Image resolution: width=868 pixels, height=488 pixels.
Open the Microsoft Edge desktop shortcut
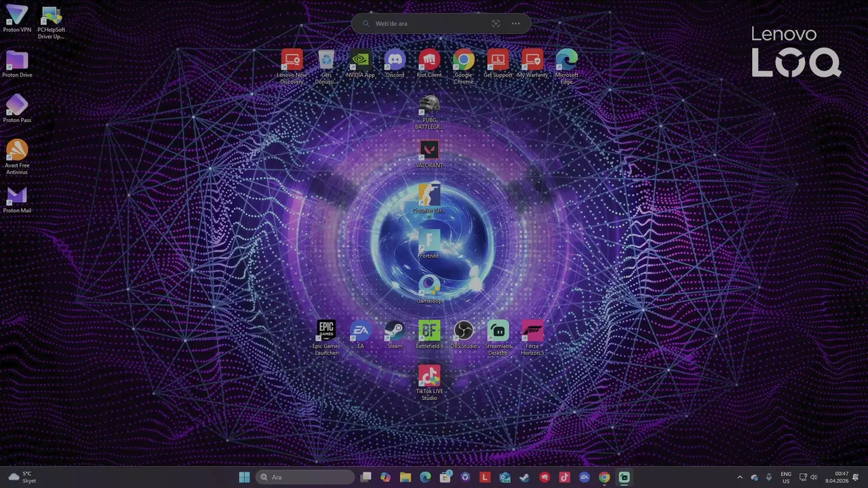567,66
